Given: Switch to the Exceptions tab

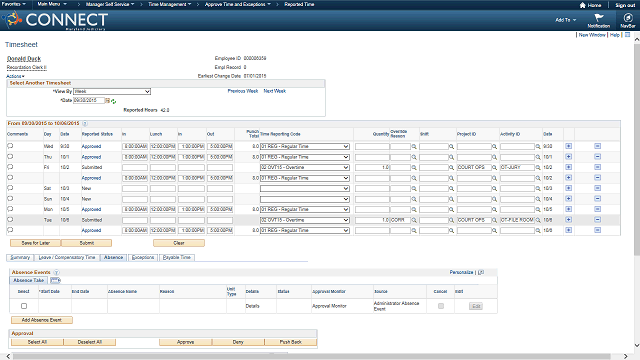Looking at the screenshot, I should coord(143,258).
